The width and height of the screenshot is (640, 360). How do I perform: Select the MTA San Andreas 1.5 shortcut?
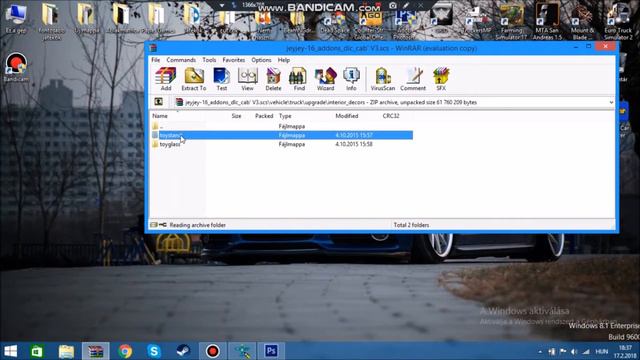[x=547, y=21]
